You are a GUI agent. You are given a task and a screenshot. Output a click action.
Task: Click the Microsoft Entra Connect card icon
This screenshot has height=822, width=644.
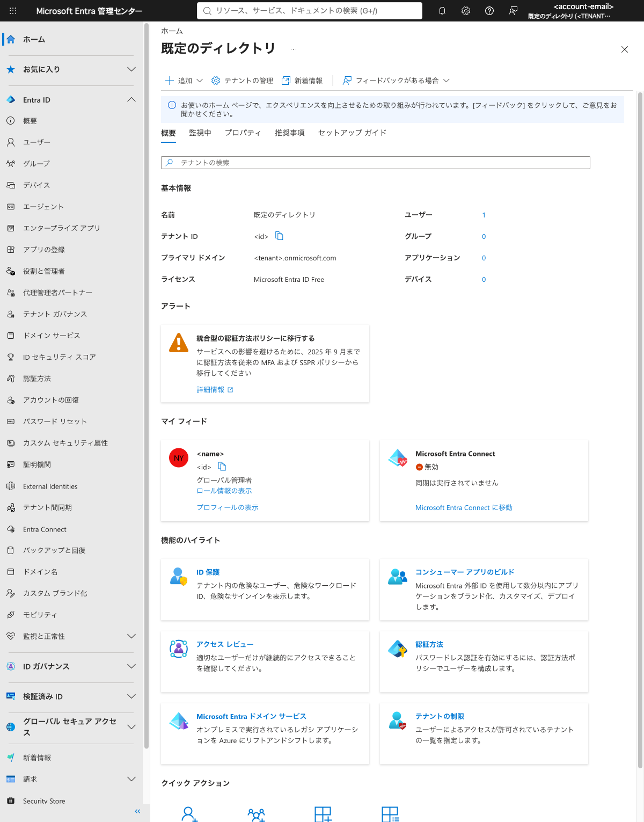pos(398,458)
